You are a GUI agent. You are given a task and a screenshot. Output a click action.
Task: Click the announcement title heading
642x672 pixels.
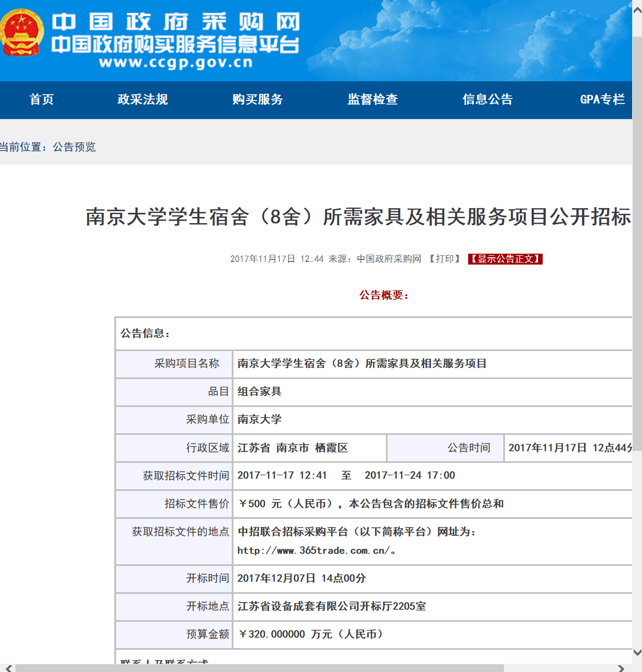pyautogui.click(x=359, y=217)
